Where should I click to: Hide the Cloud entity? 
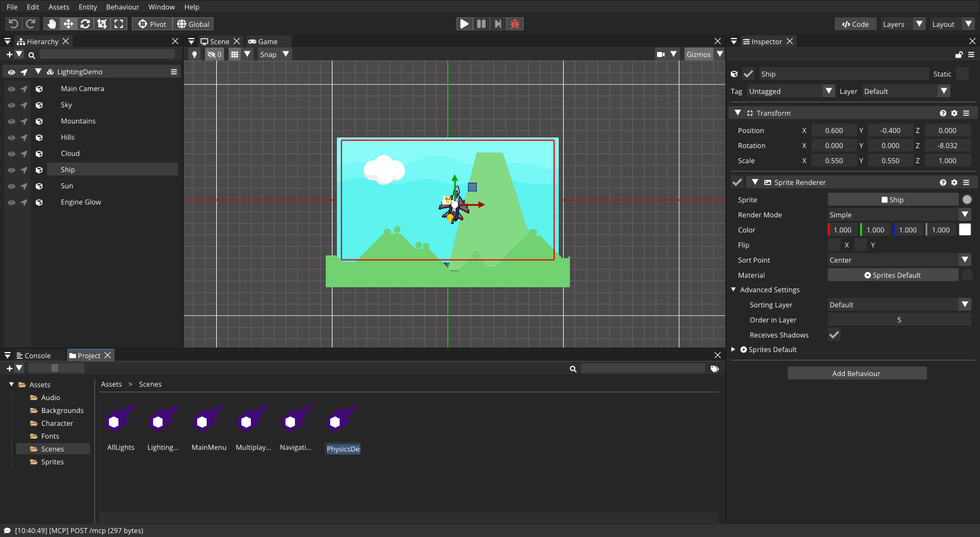click(11, 153)
